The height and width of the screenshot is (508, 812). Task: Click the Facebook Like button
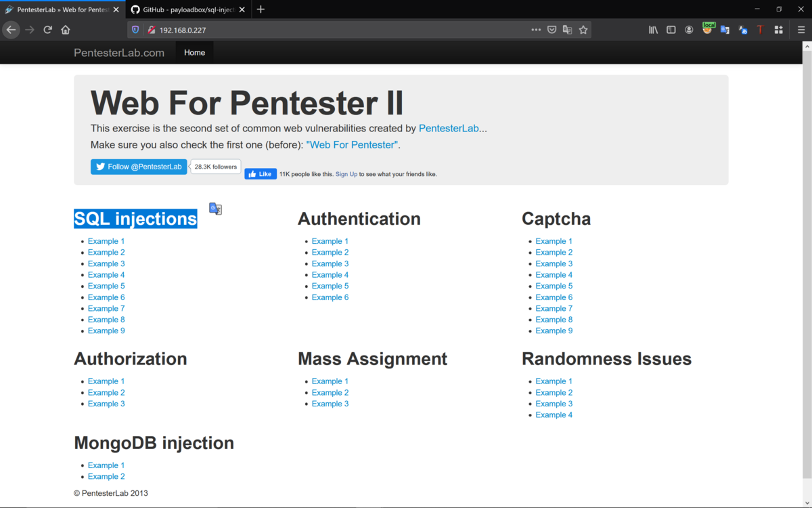pos(261,174)
